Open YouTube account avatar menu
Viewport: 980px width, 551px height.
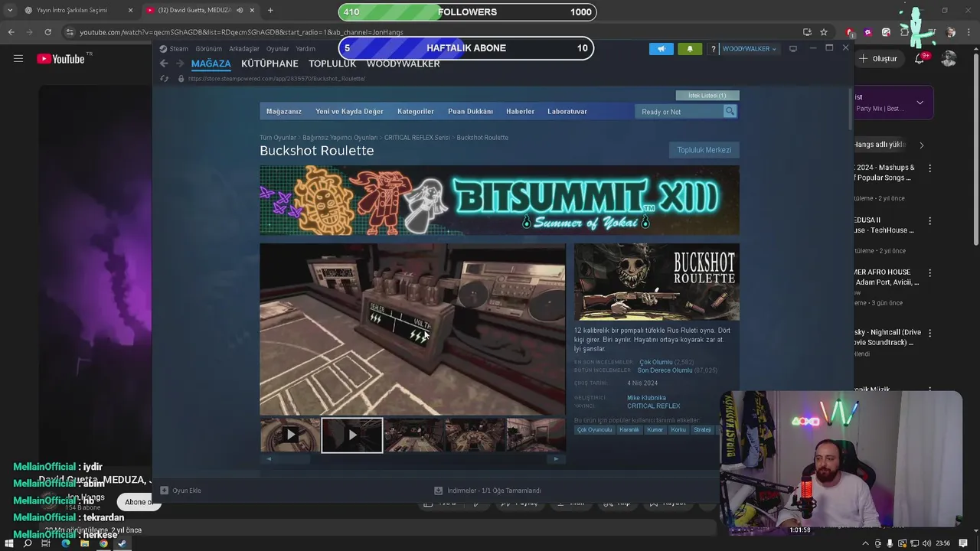coord(949,58)
